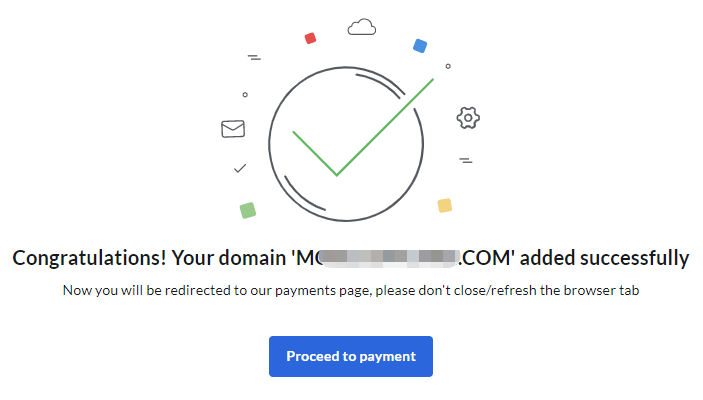The width and height of the screenshot is (703, 400).
Task: Click the double-dash lines left of the red square
Action: coord(254,58)
